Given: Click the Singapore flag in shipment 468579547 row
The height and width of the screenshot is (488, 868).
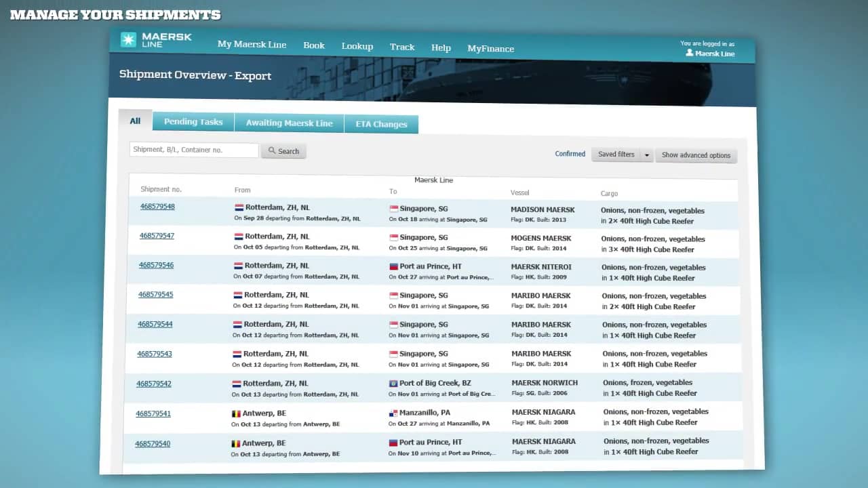Looking at the screenshot, I should (393, 238).
